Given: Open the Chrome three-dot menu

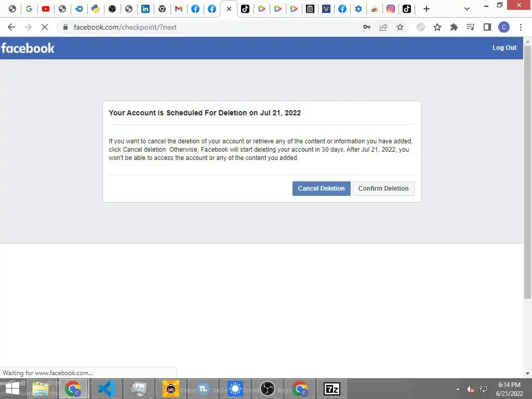Looking at the screenshot, I should click(x=521, y=27).
